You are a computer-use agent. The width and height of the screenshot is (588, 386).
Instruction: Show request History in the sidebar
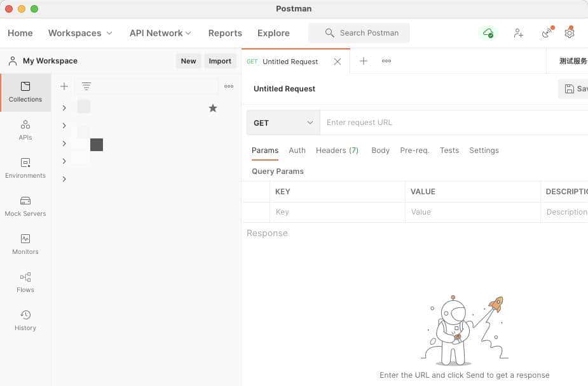[25, 321]
